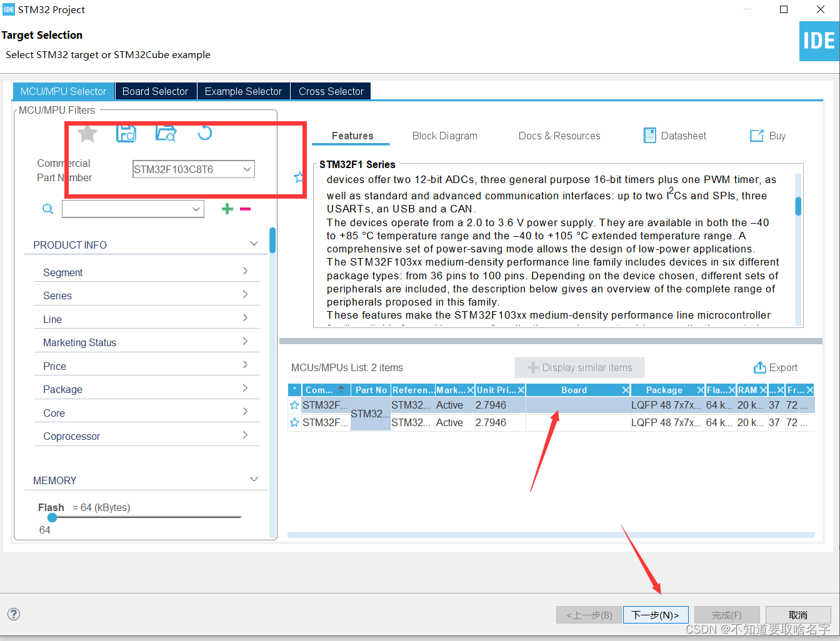Click the Flash memory slider handle
The image size is (840, 641).
tap(52, 517)
